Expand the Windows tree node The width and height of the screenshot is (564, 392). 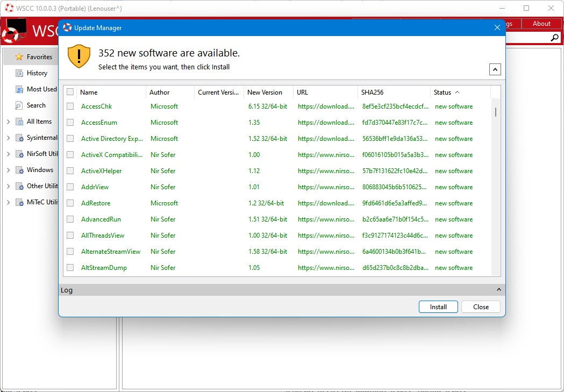pyautogui.click(x=8, y=170)
